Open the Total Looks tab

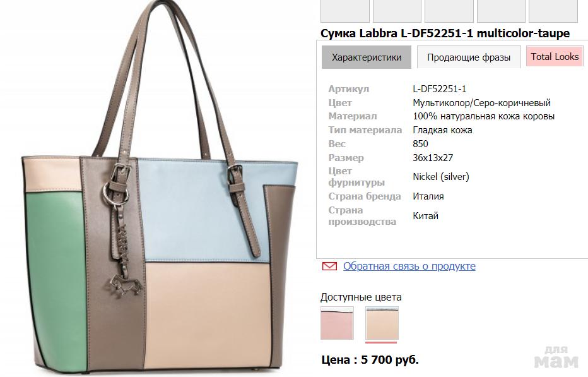pos(555,57)
